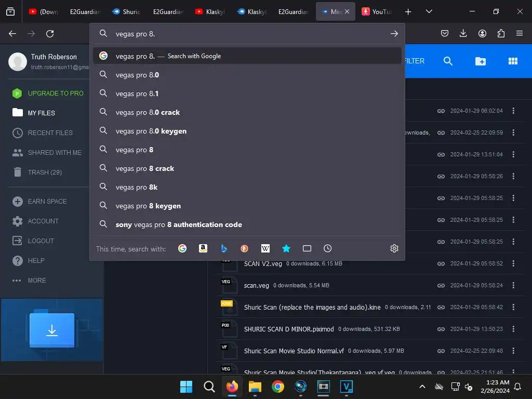
Task: Close the MediaFire tab
Action: (347, 11)
